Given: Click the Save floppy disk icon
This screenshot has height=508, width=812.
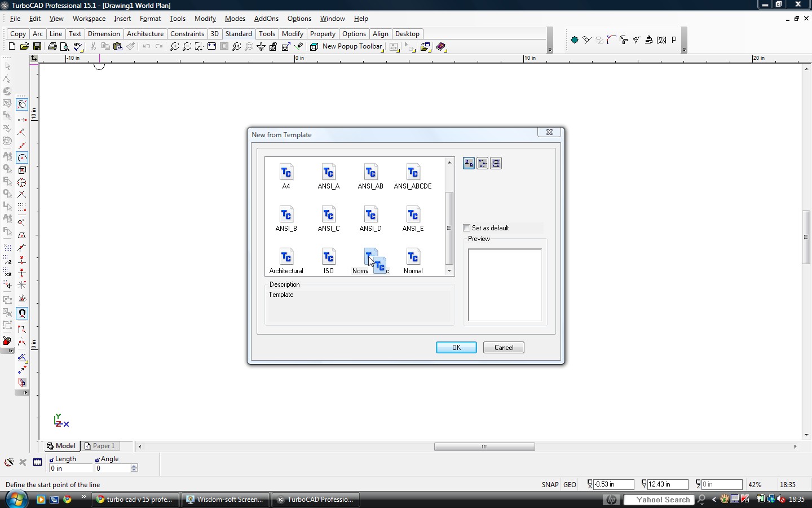Looking at the screenshot, I should tap(37, 47).
